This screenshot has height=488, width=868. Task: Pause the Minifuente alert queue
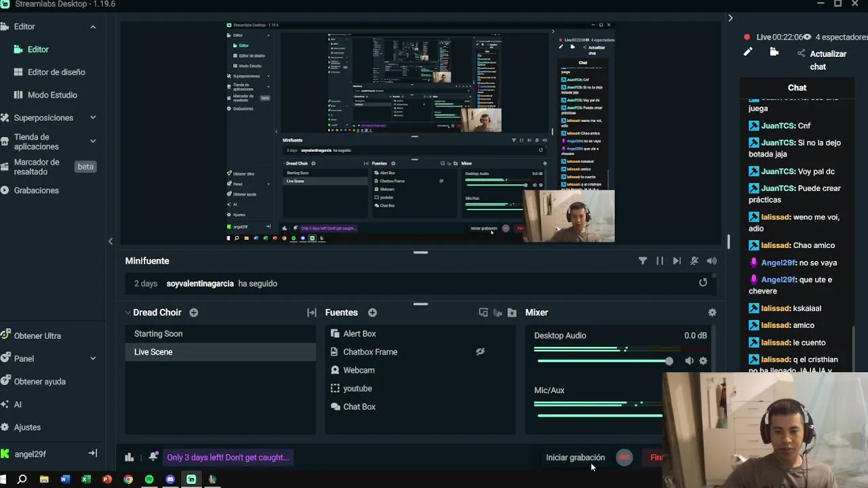point(660,261)
